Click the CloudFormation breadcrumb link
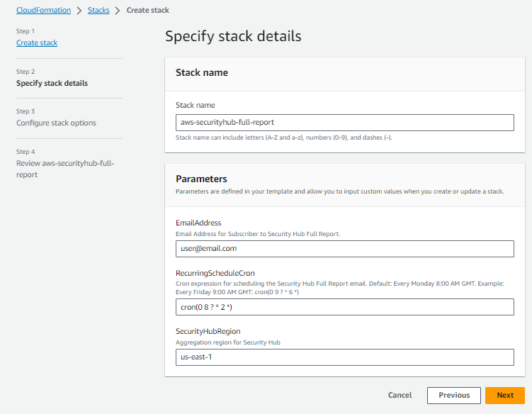532x414 pixels. tap(43, 11)
